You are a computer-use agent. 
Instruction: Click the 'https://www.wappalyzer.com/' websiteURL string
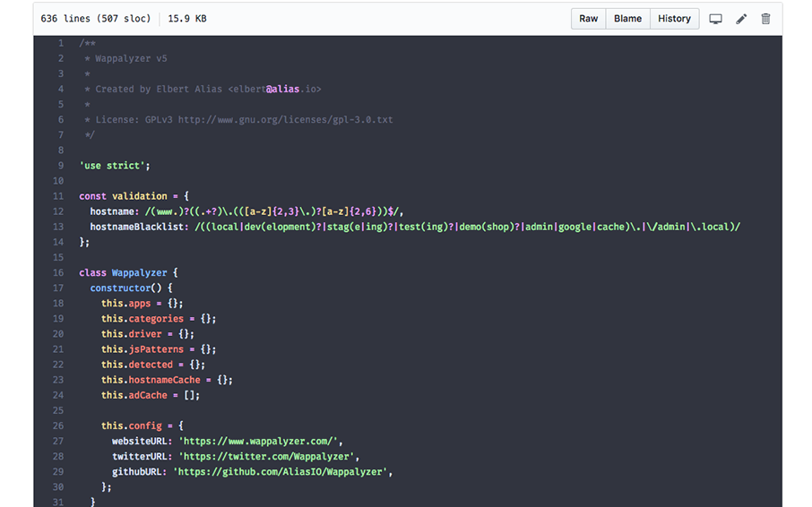point(259,442)
